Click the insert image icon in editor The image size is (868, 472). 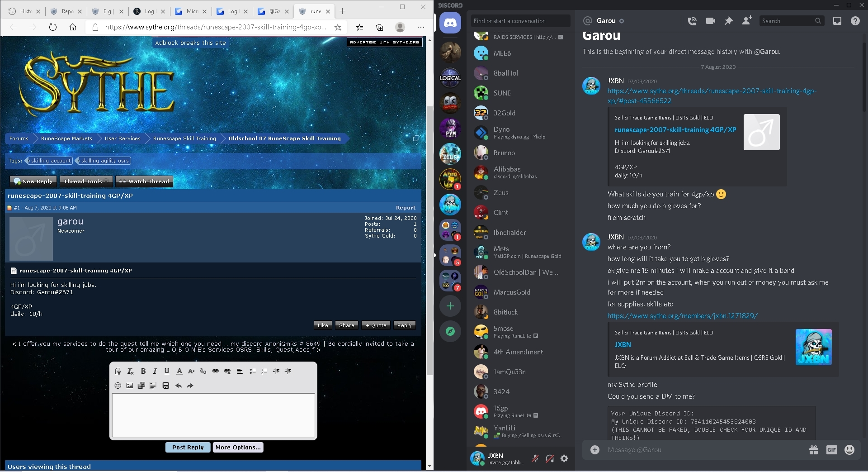point(130,386)
